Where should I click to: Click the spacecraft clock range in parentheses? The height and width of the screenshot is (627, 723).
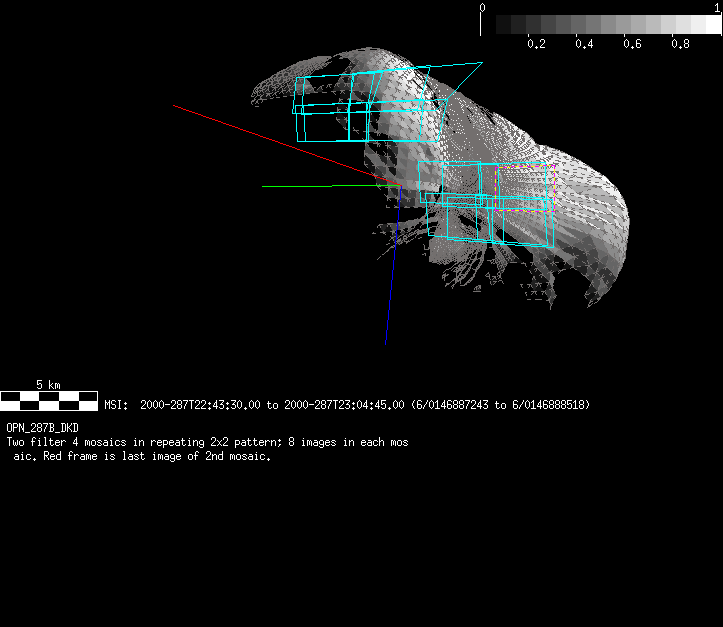pos(500,405)
